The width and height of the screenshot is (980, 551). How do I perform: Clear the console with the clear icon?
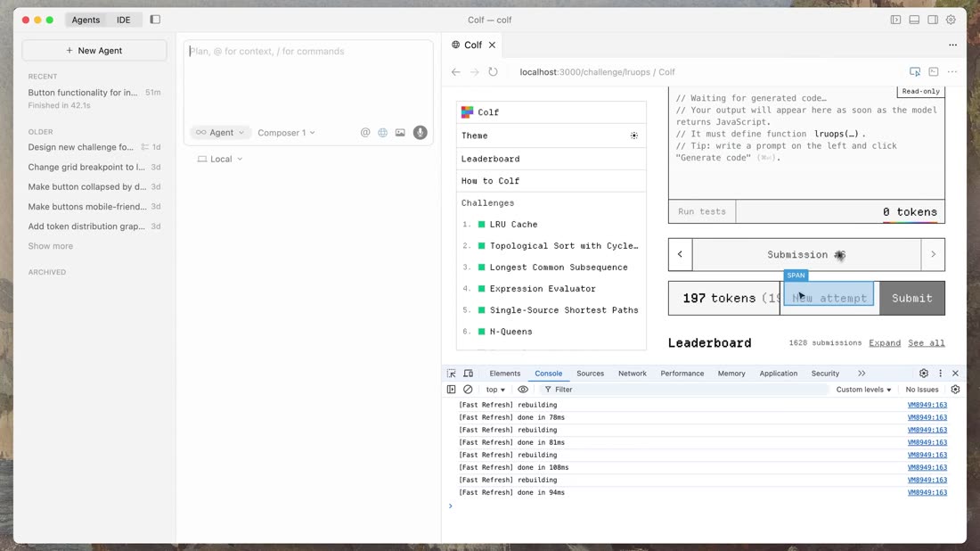point(468,389)
